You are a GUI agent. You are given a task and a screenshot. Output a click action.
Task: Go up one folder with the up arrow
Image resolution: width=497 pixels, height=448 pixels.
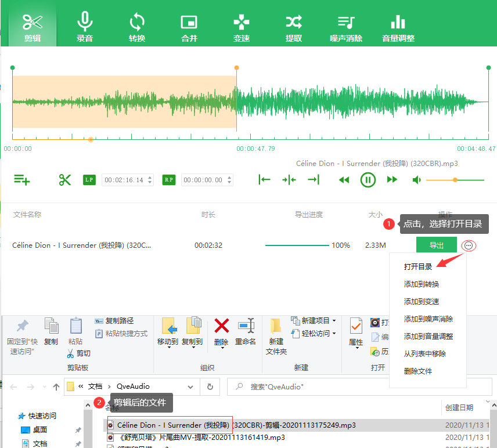point(56,387)
